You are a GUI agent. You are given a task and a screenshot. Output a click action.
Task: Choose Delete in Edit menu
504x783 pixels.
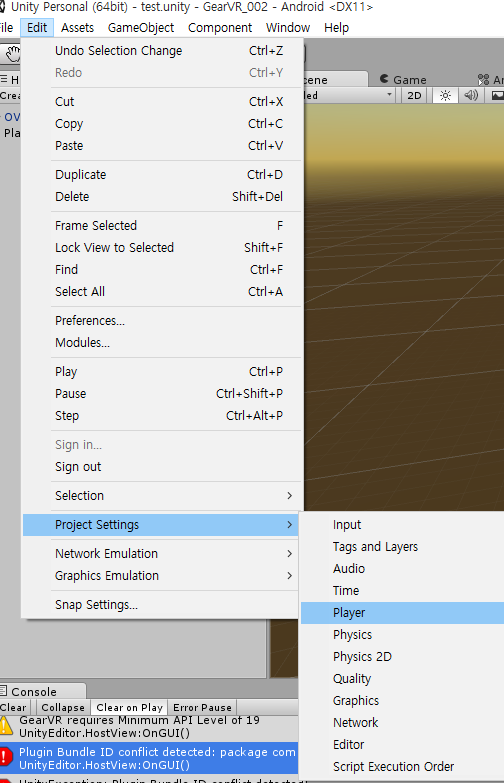pos(162,196)
